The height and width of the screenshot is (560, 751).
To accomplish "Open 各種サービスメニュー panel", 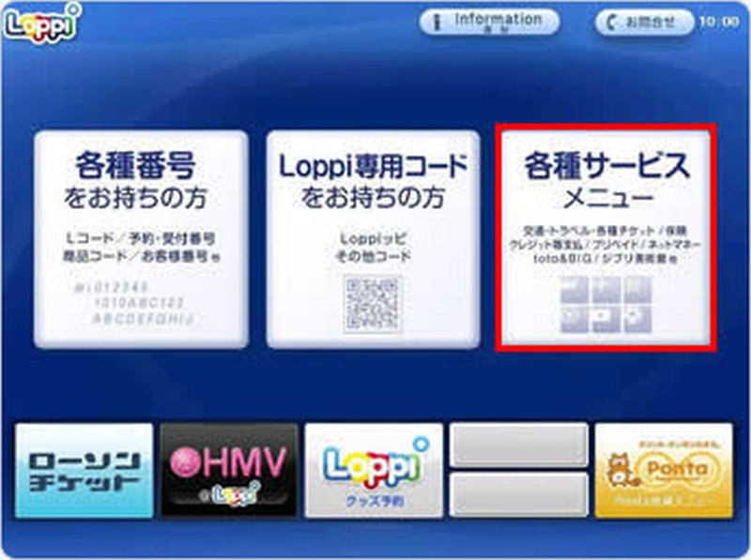I will (605, 238).
